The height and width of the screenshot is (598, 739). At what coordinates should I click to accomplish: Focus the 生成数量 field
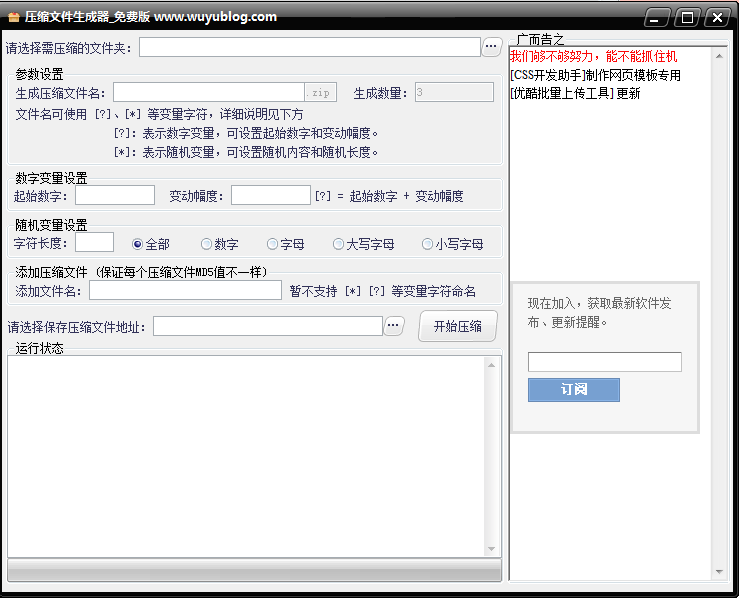coord(454,92)
